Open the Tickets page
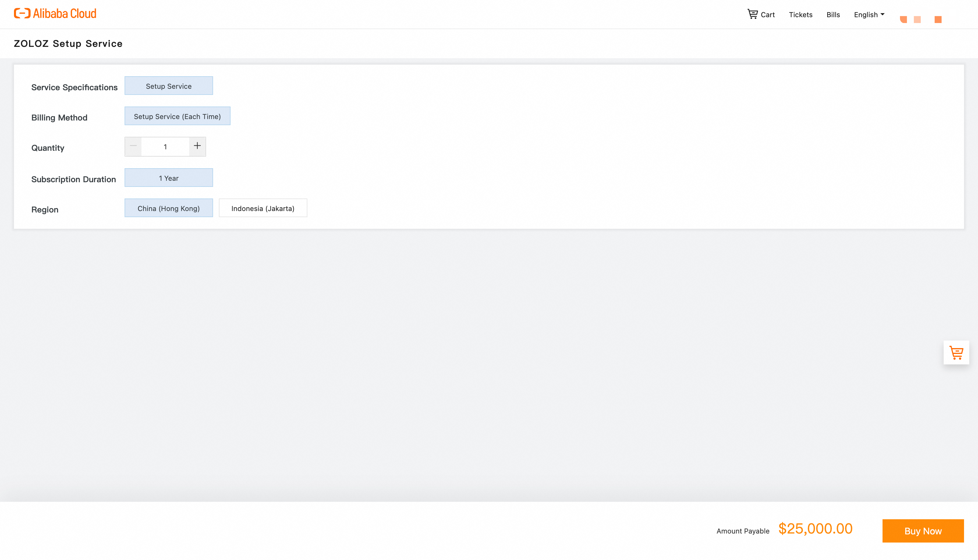 click(800, 15)
